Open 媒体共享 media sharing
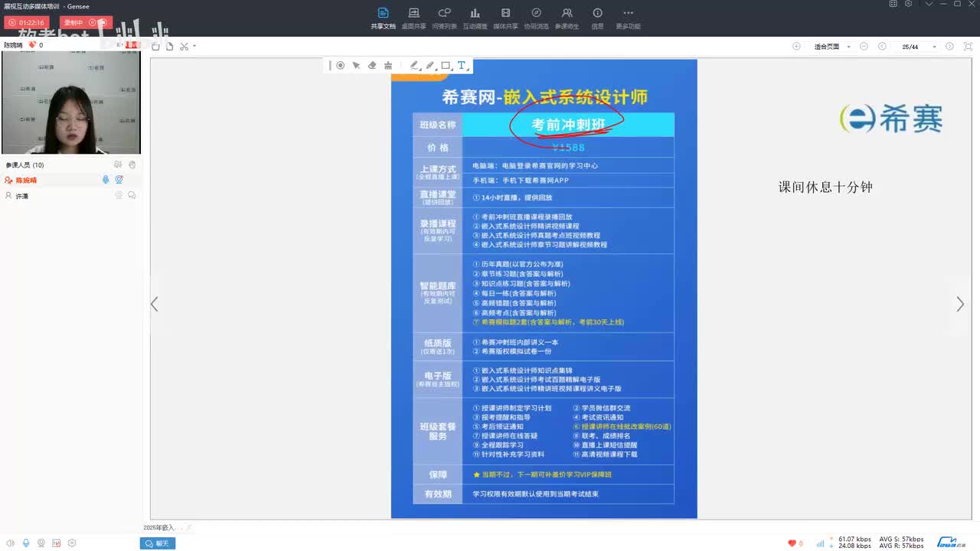This screenshot has width=980, height=551. point(505,18)
